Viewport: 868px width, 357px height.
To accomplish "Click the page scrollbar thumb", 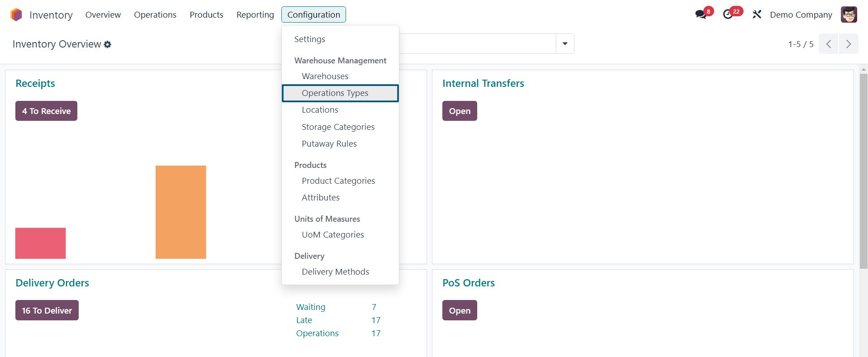I will point(863,171).
